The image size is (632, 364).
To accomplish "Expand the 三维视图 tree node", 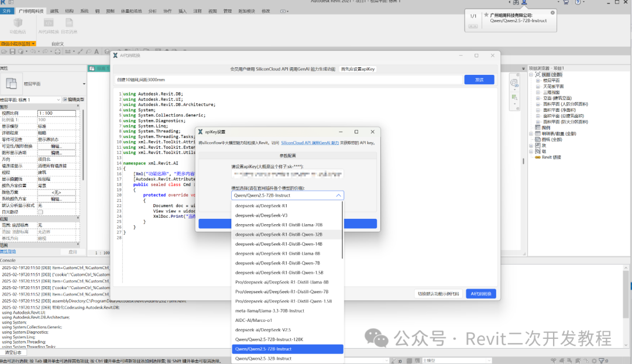I will tap(538, 92).
